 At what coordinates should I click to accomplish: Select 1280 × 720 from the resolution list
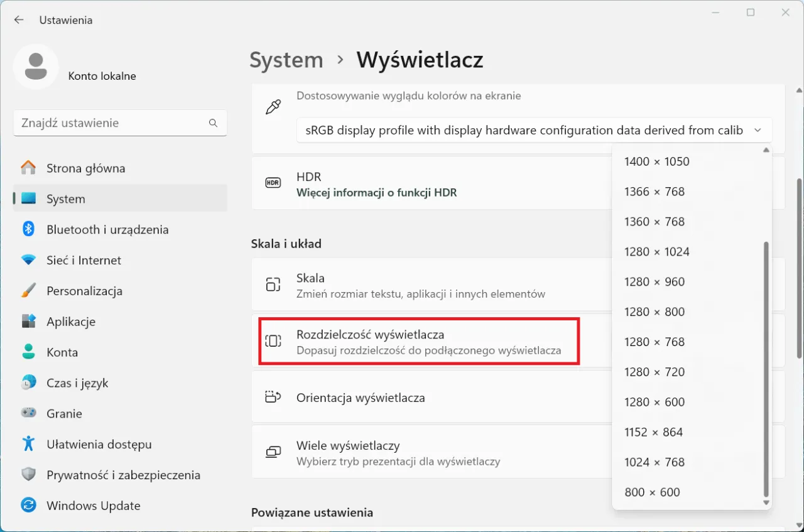655,372
